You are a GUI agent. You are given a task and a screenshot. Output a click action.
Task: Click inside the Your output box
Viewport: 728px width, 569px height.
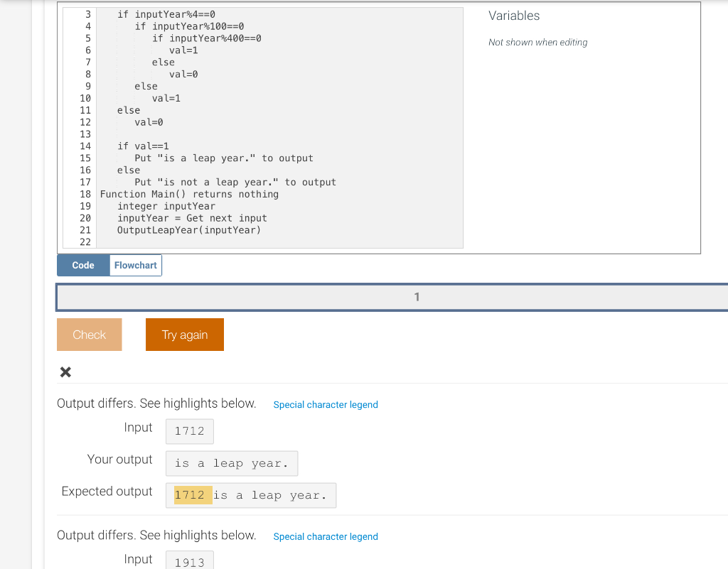tap(231, 463)
